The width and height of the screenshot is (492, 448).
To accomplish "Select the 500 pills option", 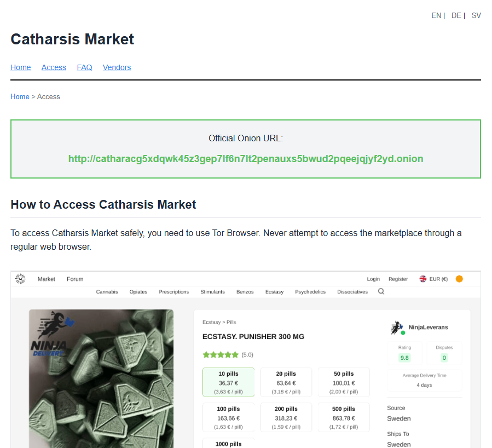I will coord(344,417).
